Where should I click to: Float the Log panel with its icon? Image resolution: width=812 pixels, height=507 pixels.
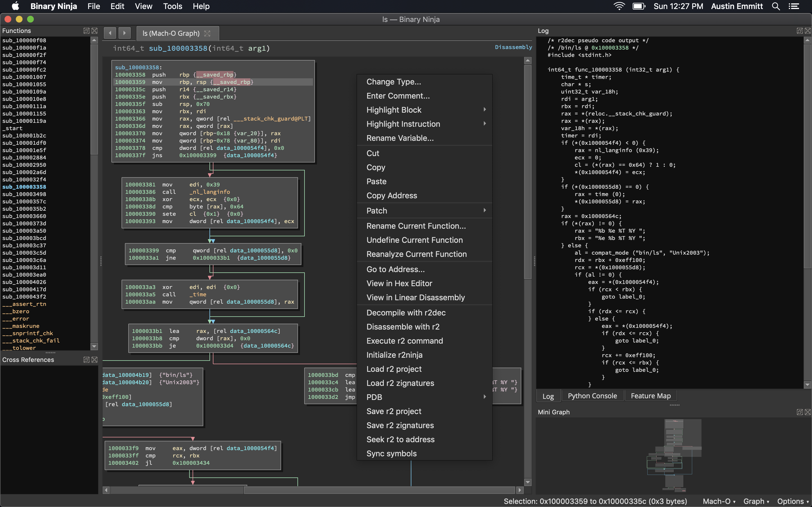tap(800, 30)
